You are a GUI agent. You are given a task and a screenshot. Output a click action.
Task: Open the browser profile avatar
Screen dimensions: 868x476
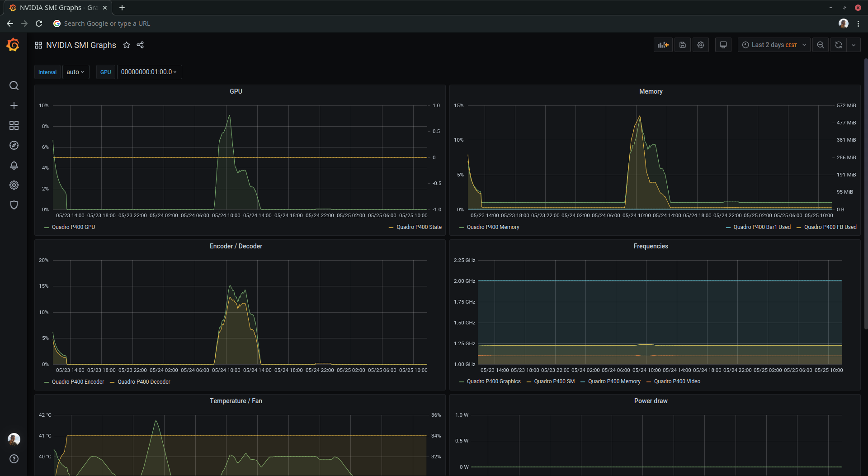844,24
